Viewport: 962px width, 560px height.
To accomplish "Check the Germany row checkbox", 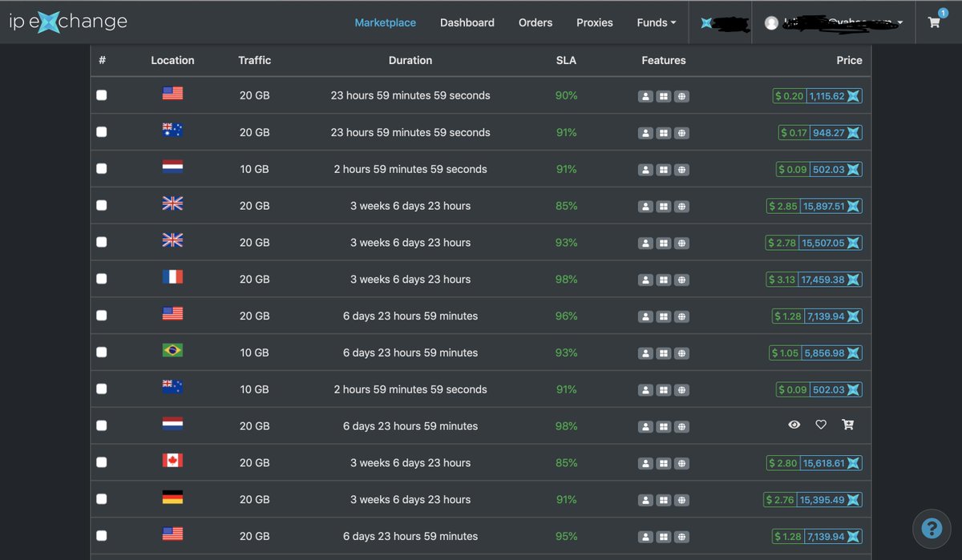I will tap(101, 500).
